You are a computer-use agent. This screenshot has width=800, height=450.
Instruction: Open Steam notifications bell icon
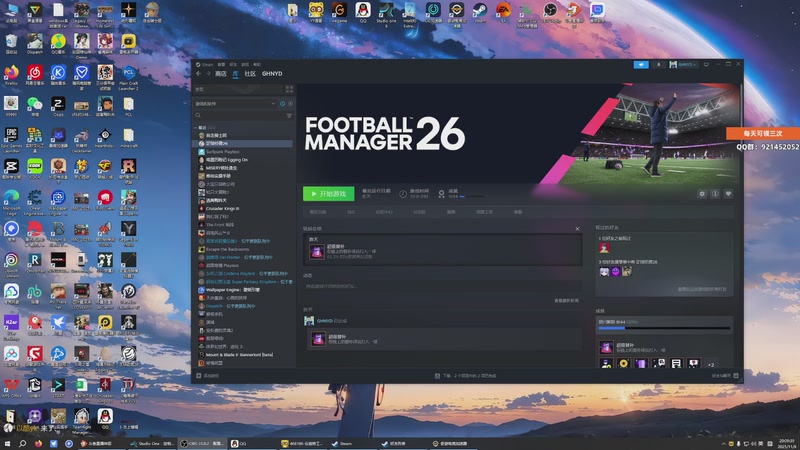click(658, 65)
